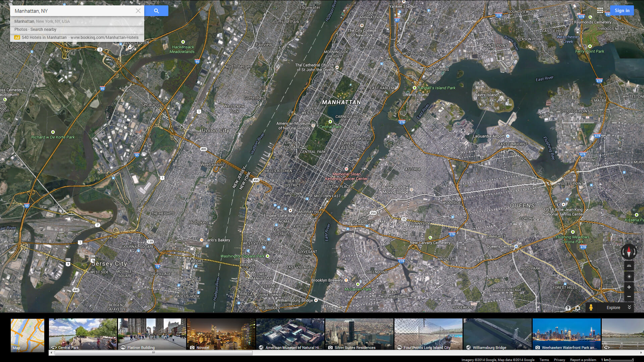Collapse the Explore photo strip
Screen dimensions: 644x362
tap(629, 307)
